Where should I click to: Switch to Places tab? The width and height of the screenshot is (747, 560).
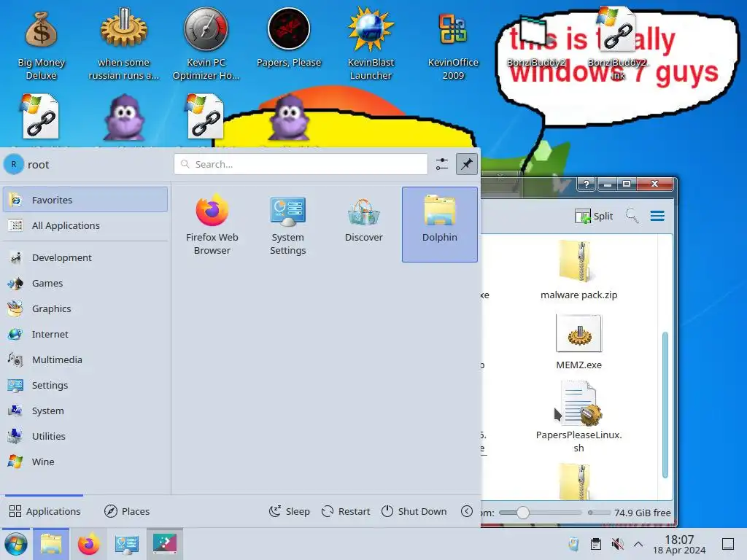(x=127, y=511)
